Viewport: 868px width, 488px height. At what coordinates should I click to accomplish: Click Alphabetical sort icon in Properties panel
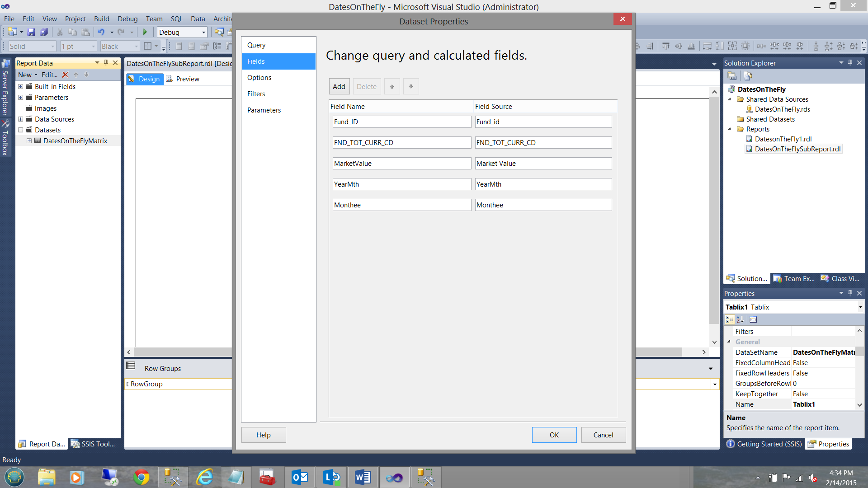pyautogui.click(x=740, y=319)
